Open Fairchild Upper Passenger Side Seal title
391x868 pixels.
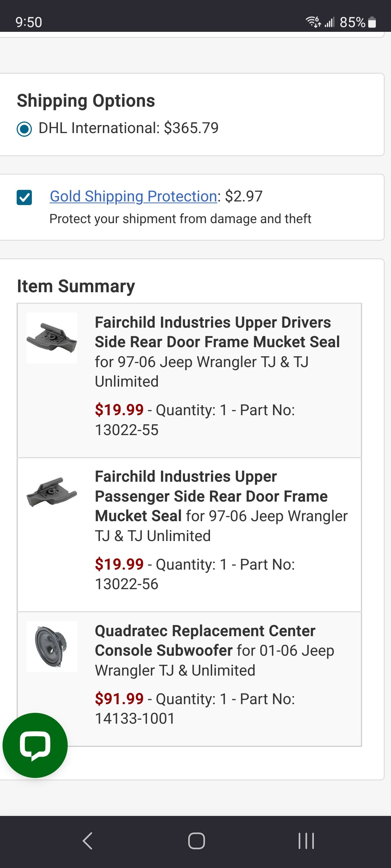point(211,496)
